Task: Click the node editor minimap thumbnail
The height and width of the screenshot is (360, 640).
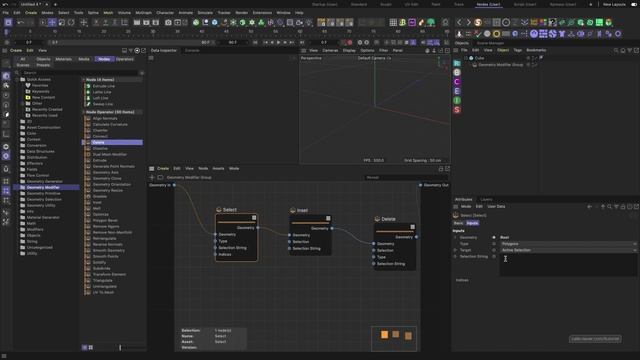Action: click(x=394, y=338)
